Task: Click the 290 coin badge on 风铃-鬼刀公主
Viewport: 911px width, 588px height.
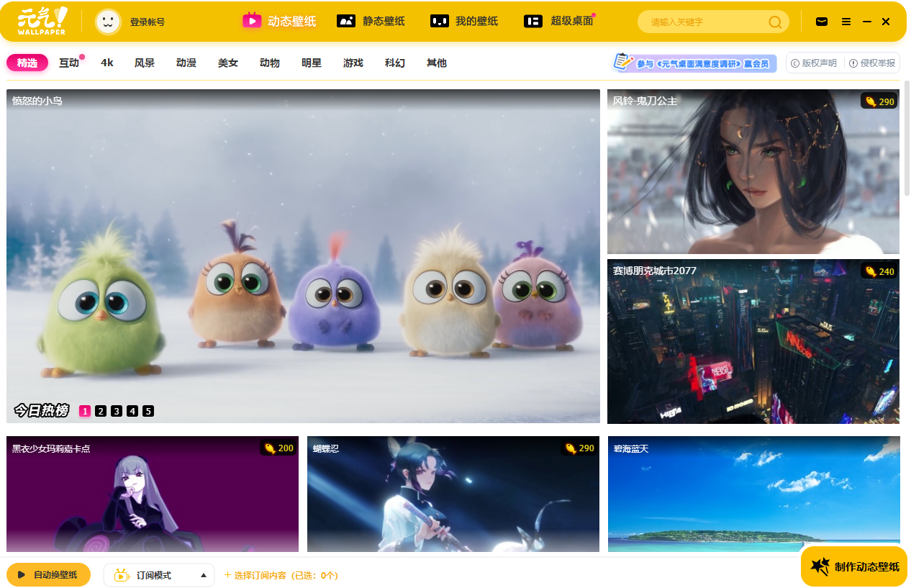Action: pos(879,101)
